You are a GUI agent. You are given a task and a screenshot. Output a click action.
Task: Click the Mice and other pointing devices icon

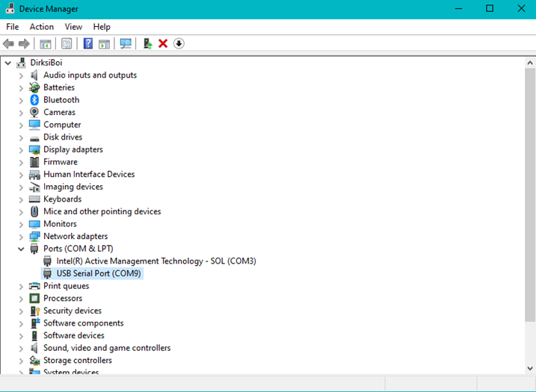[x=34, y=211]
